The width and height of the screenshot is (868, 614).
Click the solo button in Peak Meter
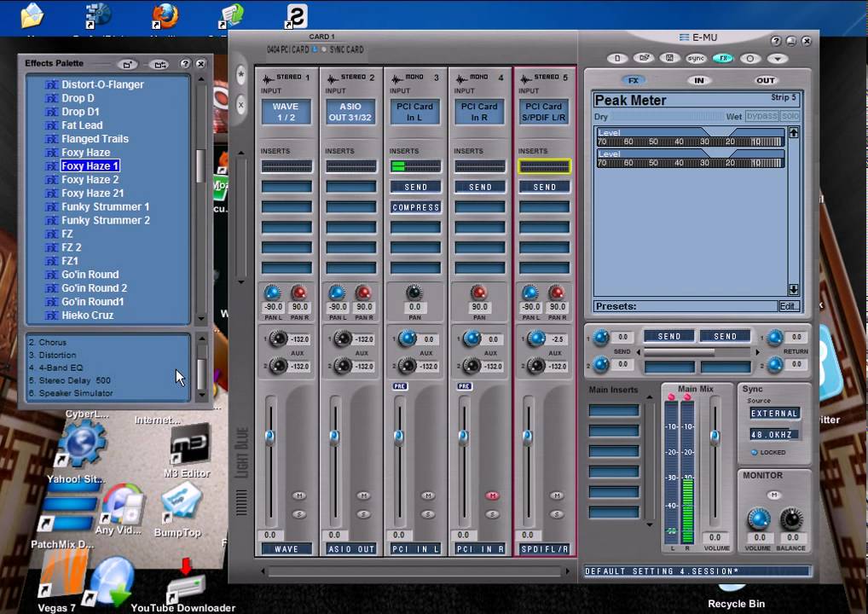click(x=790, y=116)
